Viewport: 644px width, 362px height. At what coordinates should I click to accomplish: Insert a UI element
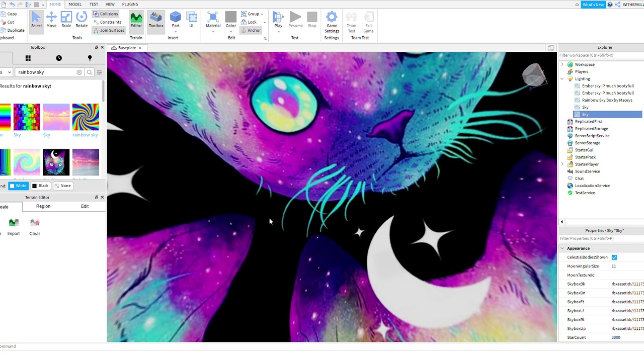pyautogui.click(x=191, y=20)
